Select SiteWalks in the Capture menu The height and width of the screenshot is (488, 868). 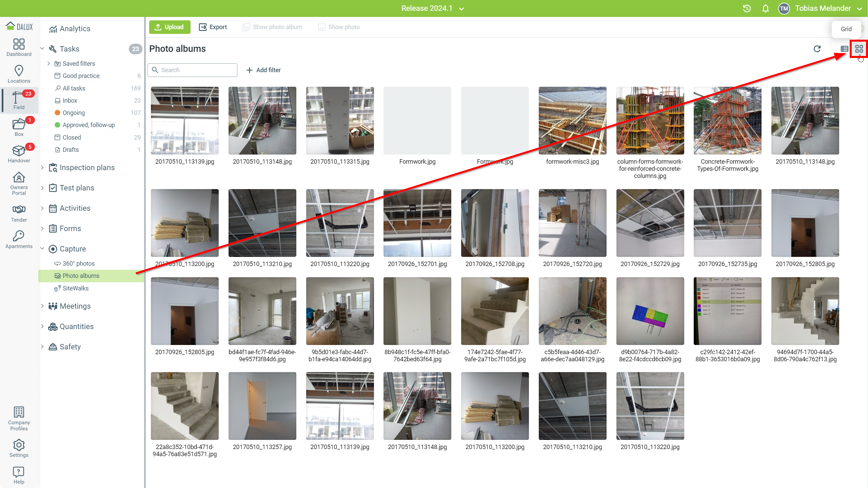(75, 288)
